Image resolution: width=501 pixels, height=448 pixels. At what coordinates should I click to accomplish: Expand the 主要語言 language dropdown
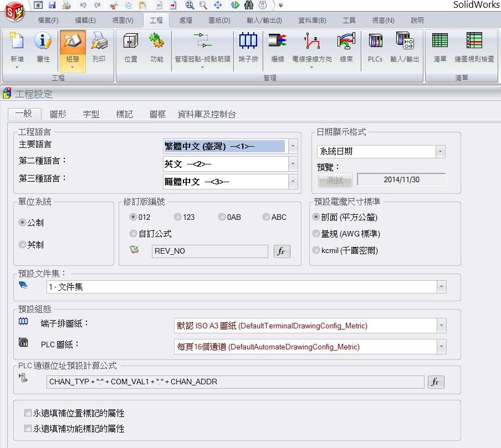point(293,146)
